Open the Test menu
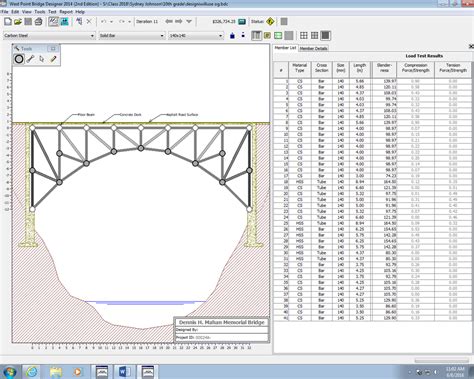The image size is (474, 379). [x=52, y=12]
